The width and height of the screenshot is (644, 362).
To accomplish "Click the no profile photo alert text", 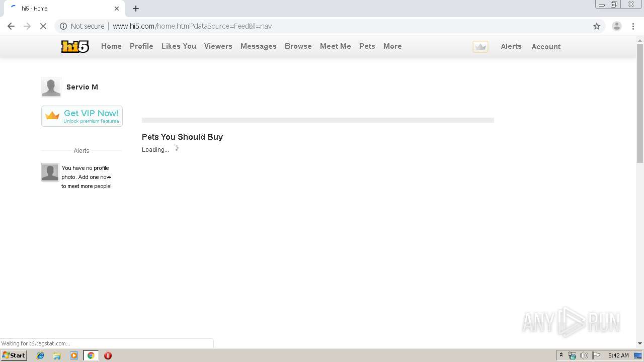I will coord(87,177).
